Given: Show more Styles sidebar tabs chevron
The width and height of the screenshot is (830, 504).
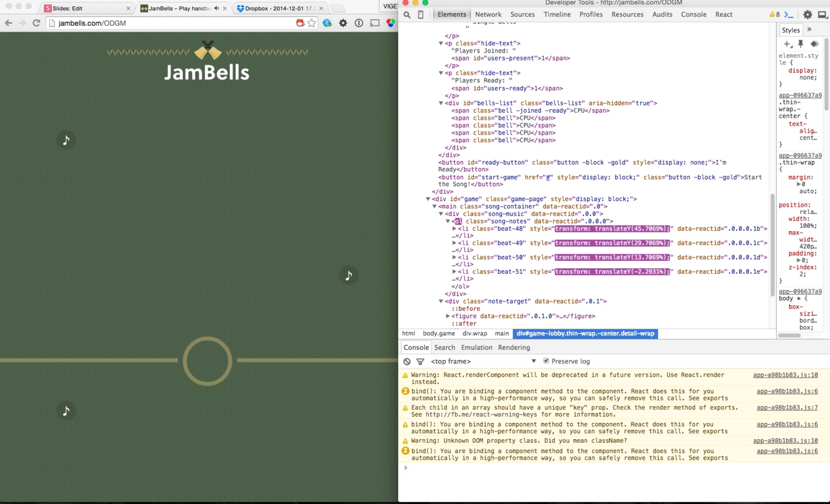Looking at the screenshot, I should tap(809, 30).
